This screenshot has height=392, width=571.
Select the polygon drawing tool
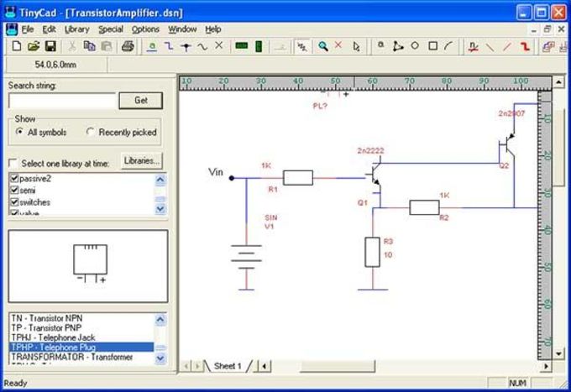398,46
